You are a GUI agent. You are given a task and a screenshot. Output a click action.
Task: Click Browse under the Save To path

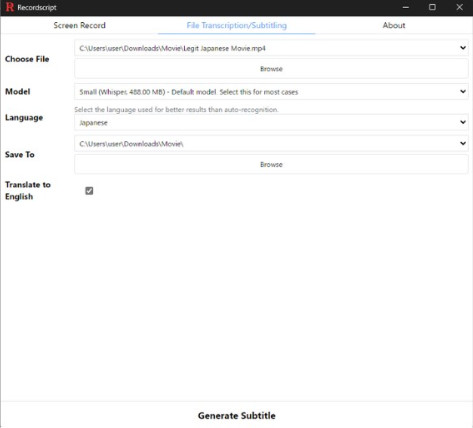tap(271, 165)
